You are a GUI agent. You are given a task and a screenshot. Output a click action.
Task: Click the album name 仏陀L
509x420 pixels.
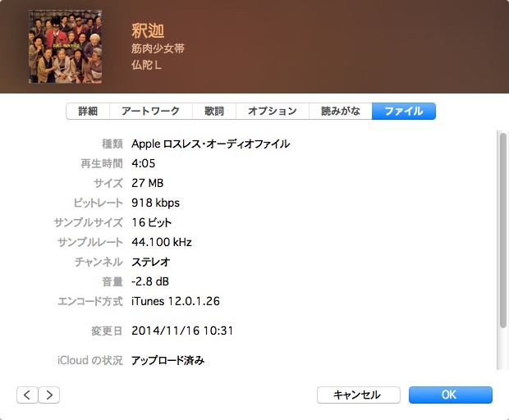pos(146,65)
